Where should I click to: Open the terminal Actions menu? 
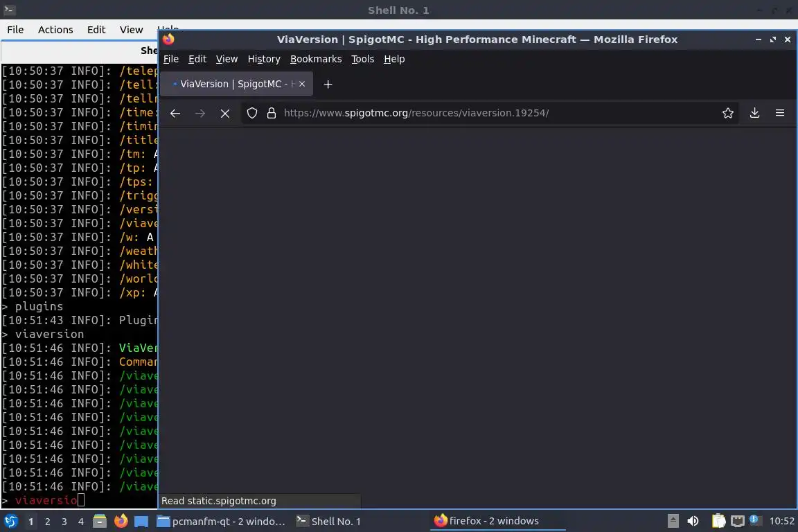[x=55, y=30]
